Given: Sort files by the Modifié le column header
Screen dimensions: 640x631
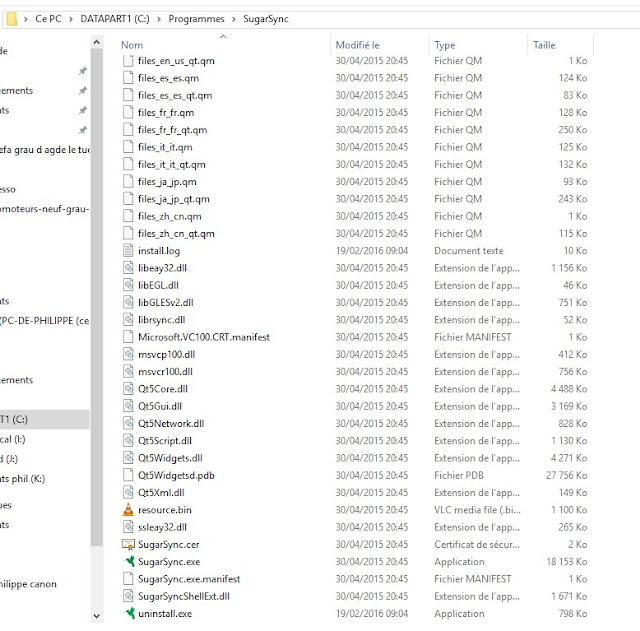Looking at the screenshot, I should 358,45.
